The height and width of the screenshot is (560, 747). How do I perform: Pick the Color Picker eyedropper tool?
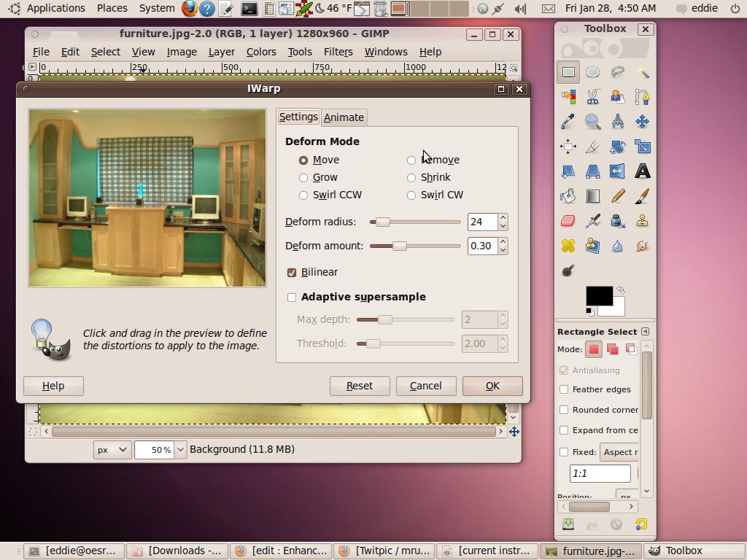[568, 122]
